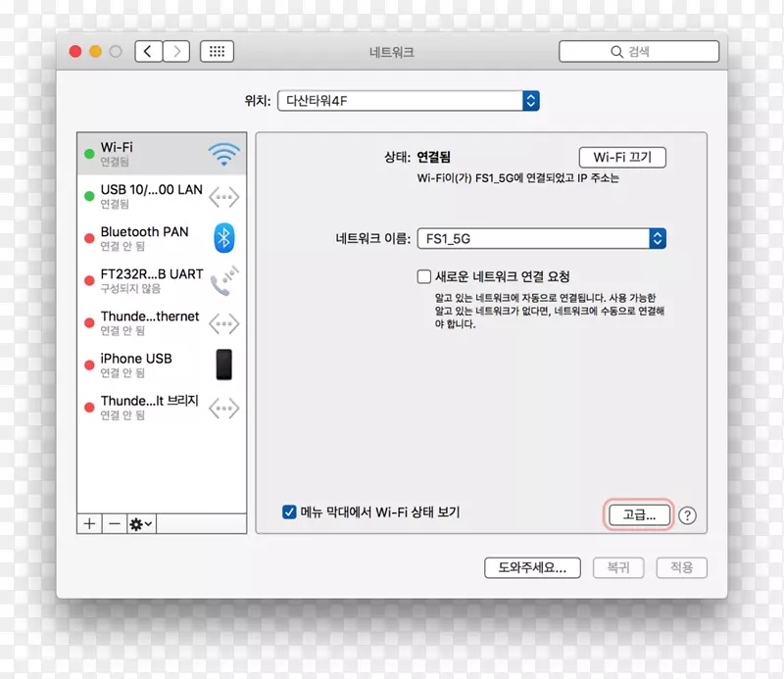Click the 적용 (Apply) button
Image resolution: width=784 pixels, height=679 pixels.
pyautogui.click(x=681, y=567)
